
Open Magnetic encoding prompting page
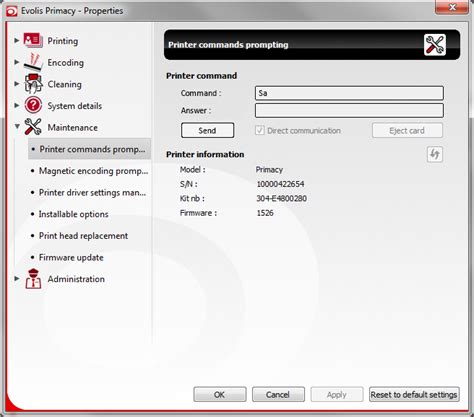93,171
